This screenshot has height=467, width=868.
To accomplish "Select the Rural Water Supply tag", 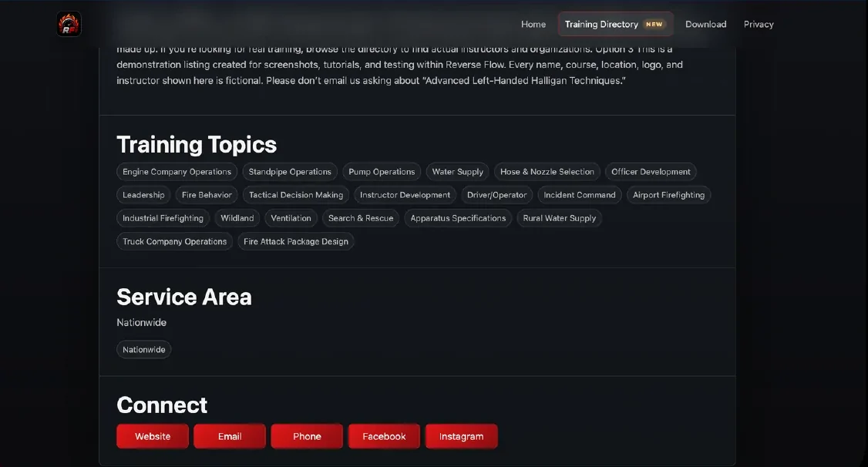I will pos(559,219).
